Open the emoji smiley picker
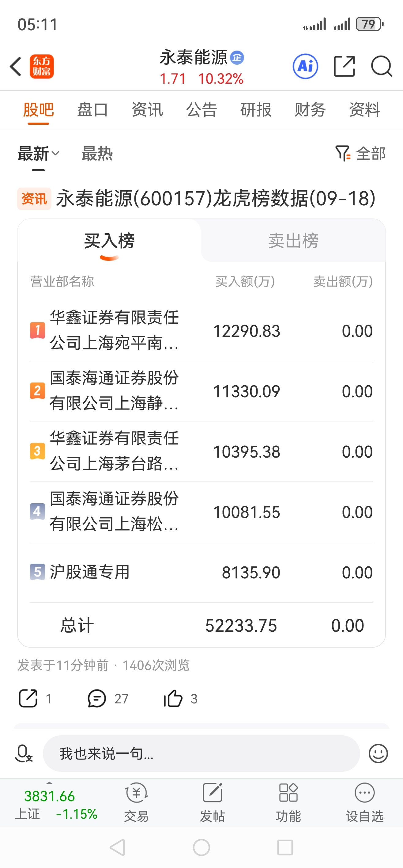Viewport: 403px width, 868px height. [378, 753]
